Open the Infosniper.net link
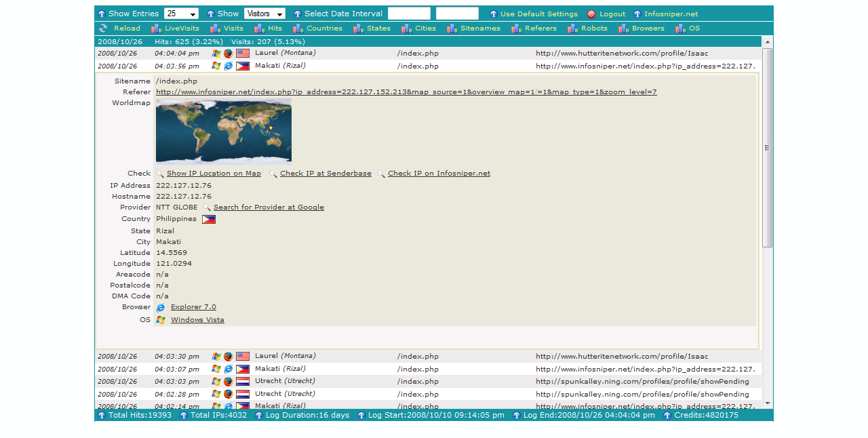This screenshot has height=438, width=868. pos(671,14)
